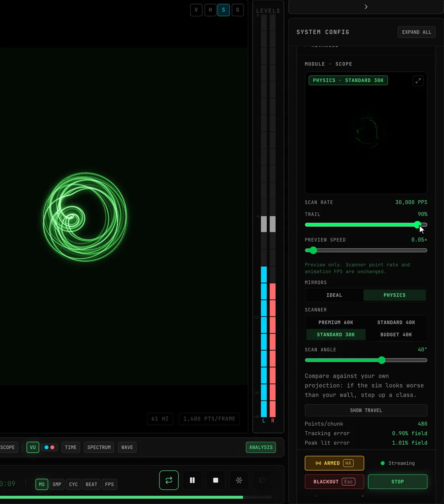Expand the scope preview to fullscreen
444x504 pixels.
click(x=418, y=81)
